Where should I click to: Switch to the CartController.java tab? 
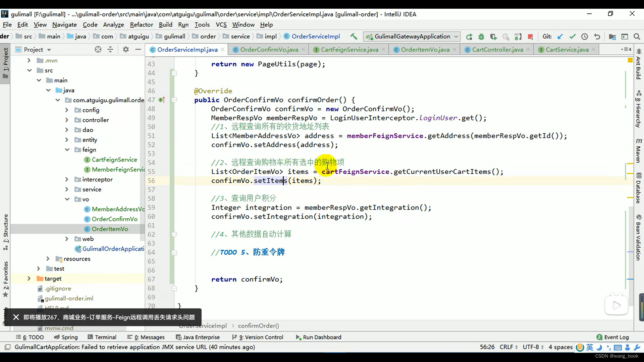pyautogui.click(x=497, y=50)
